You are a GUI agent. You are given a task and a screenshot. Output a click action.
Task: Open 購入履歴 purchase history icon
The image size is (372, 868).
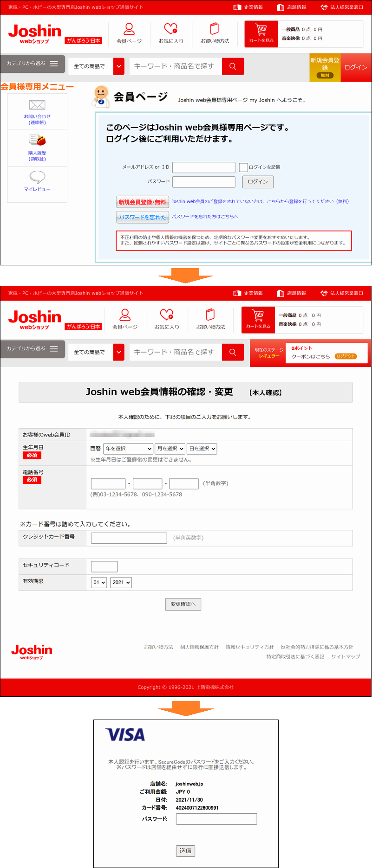pyautogui.click(x=37, y=140)
